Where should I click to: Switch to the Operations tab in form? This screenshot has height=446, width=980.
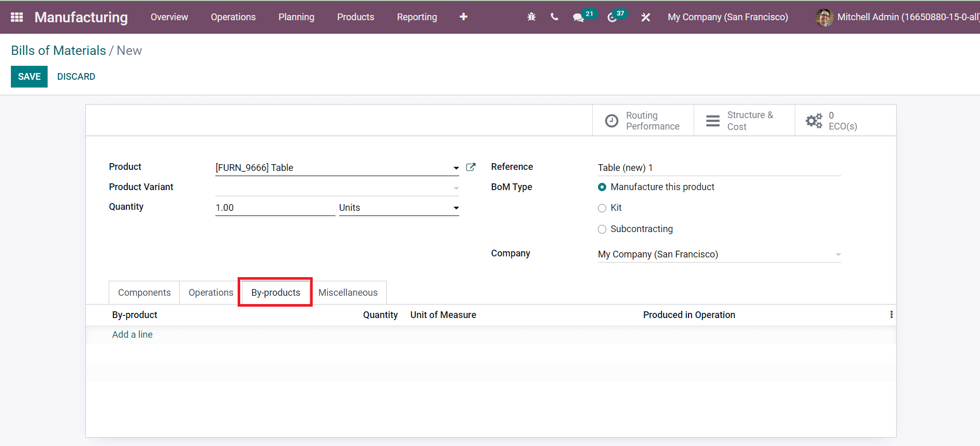211,293
